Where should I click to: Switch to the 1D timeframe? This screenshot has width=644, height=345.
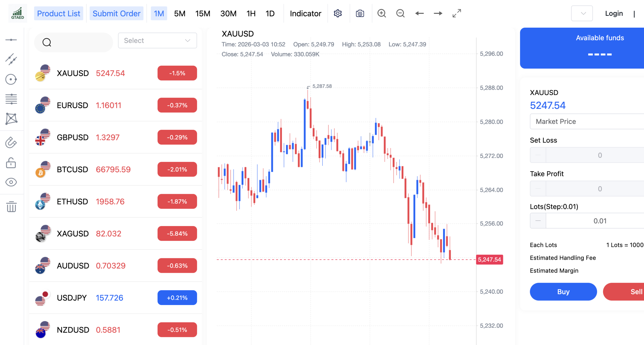270,13
